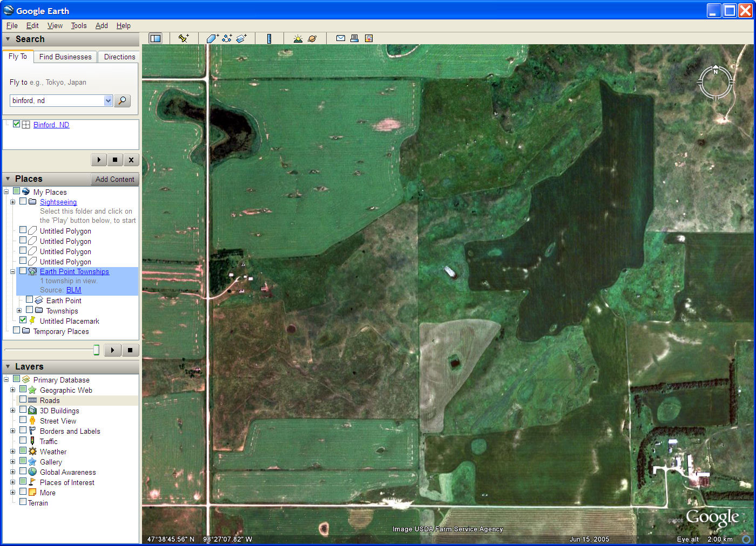Open the Help menu

tap(123, 25)
